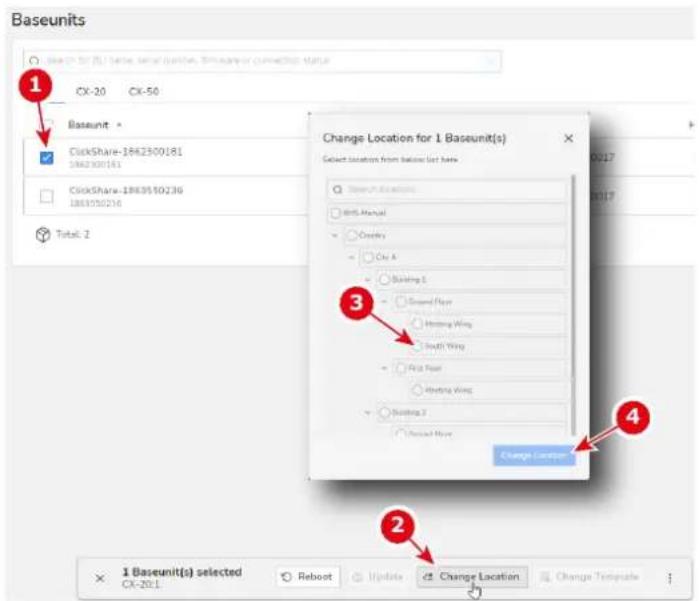Switch to the CX-50 tab

(x=144, y=91)
